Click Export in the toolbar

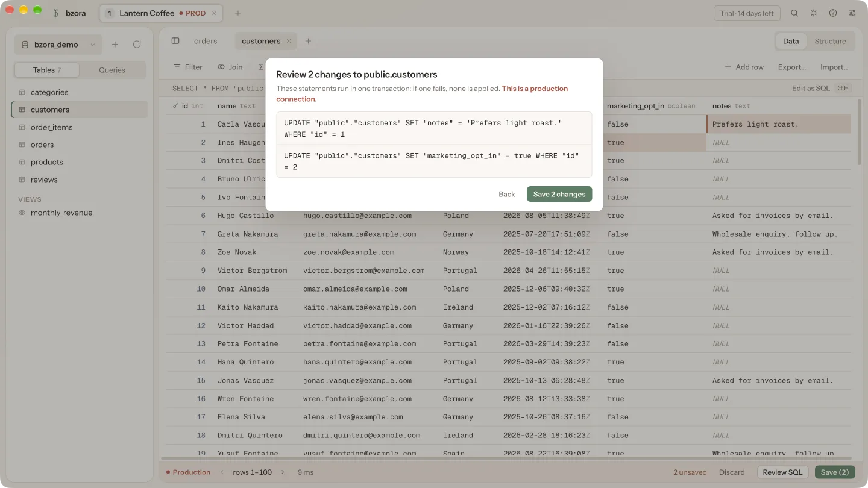[792, 67]
